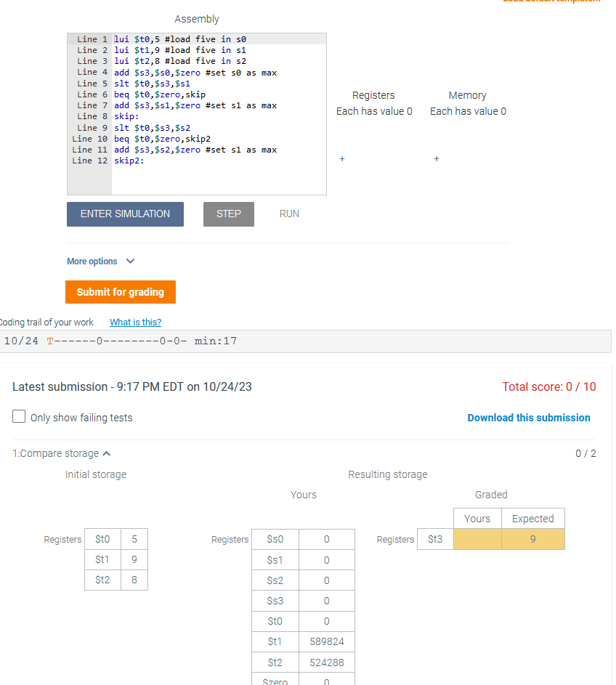Click the $t0 initial value cell showing 5
The image size is (616, 685).
pyautogui.click(x=132, y=538)
